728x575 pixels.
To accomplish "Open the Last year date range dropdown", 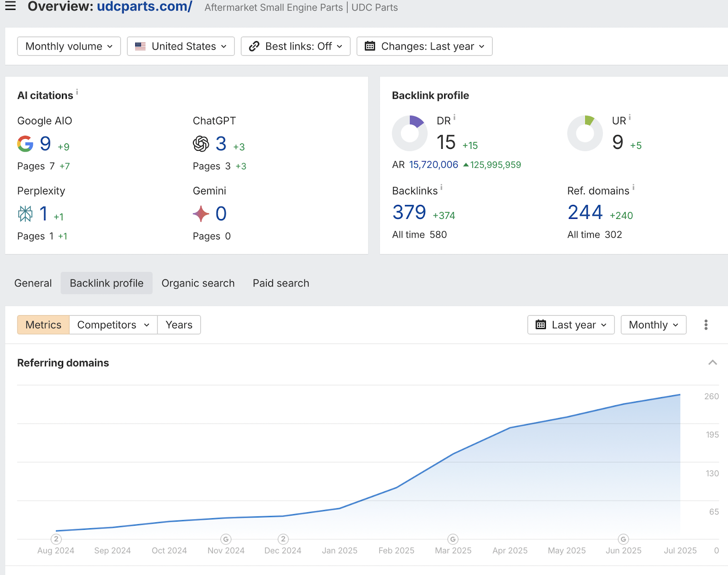I will 571,325.
